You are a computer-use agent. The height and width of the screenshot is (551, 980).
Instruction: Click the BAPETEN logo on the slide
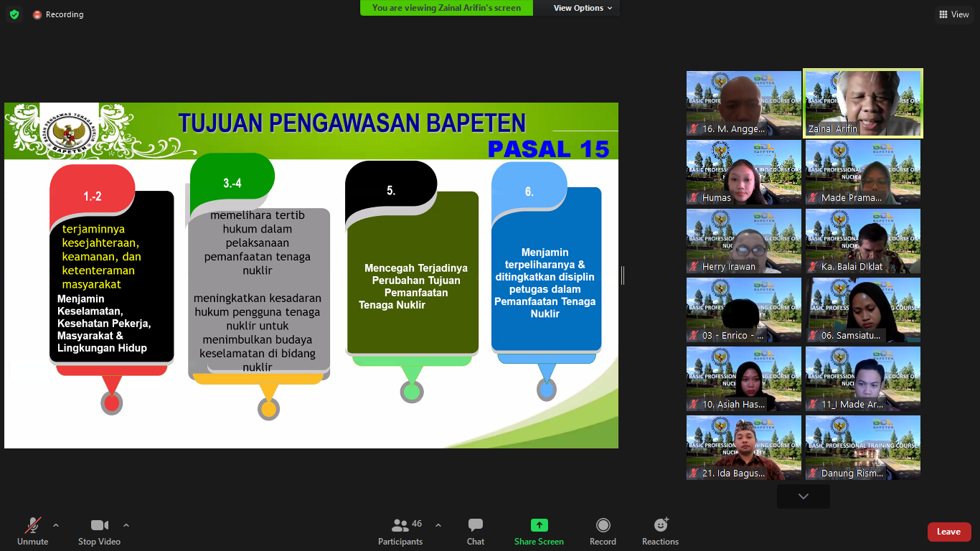pyautogui.click(x=70, y=131)
